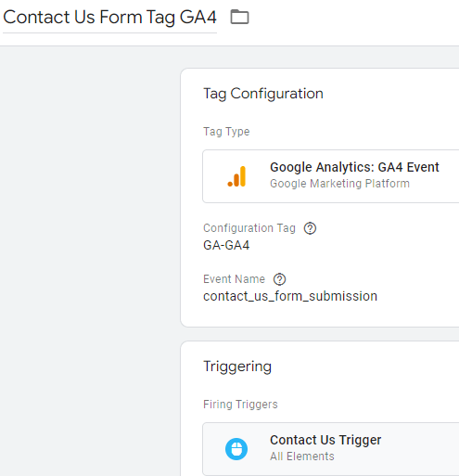Click the Google Marketing Platform subtitle
459x476 pixels.
coord(339,184)
